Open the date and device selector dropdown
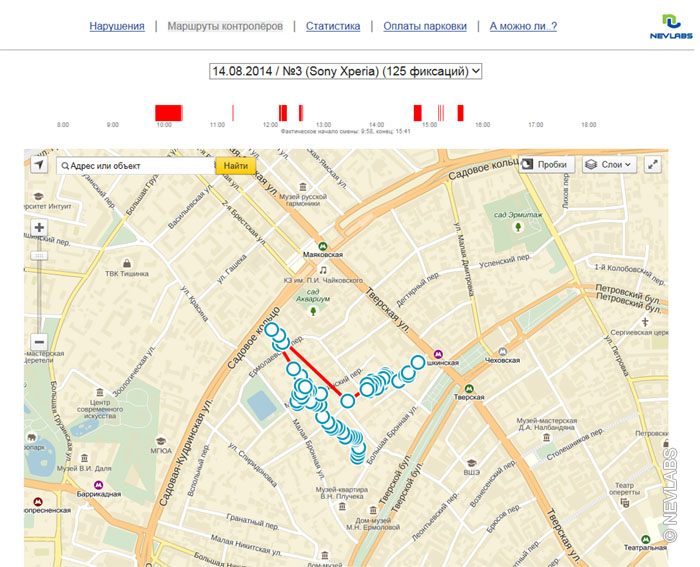Screen dimensions: 700x567 click(x=346, y=71)
